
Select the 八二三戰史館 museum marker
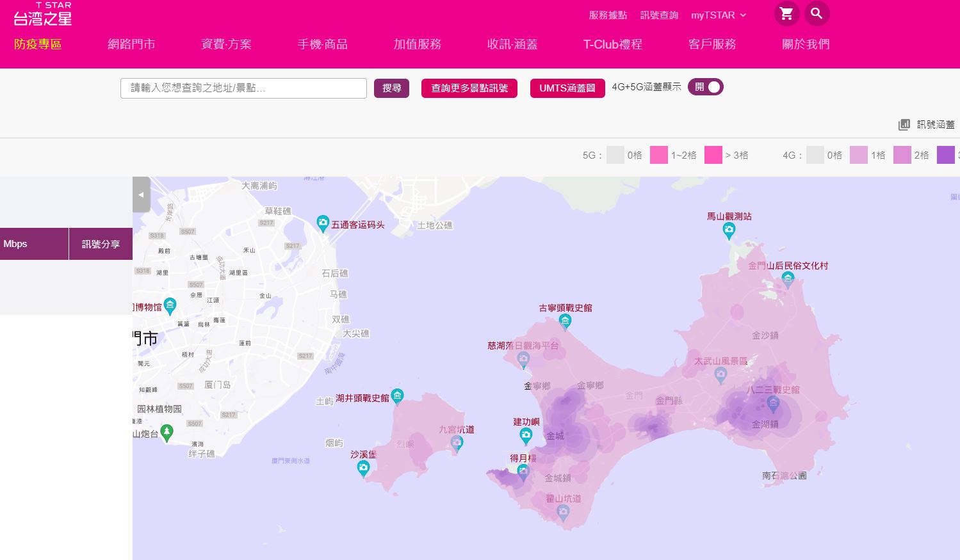point(773,403)
